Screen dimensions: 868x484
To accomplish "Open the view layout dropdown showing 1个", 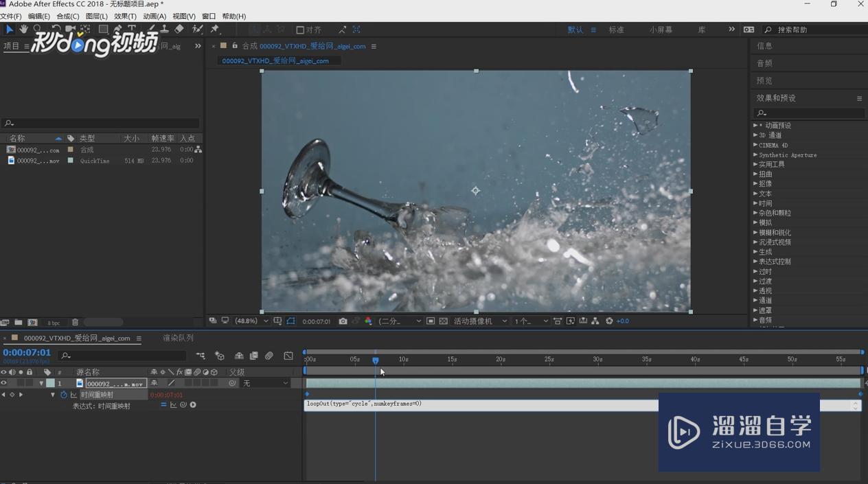I will [x=531, y=321].
